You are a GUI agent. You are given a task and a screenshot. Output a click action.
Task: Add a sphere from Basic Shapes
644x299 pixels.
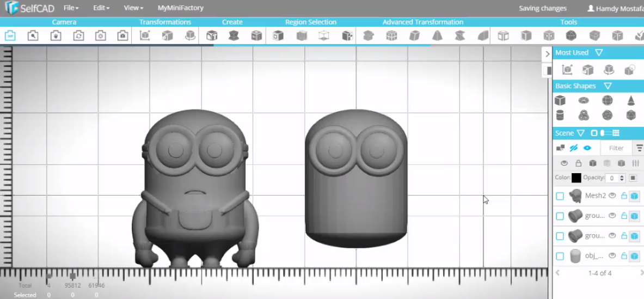[608, 100]
